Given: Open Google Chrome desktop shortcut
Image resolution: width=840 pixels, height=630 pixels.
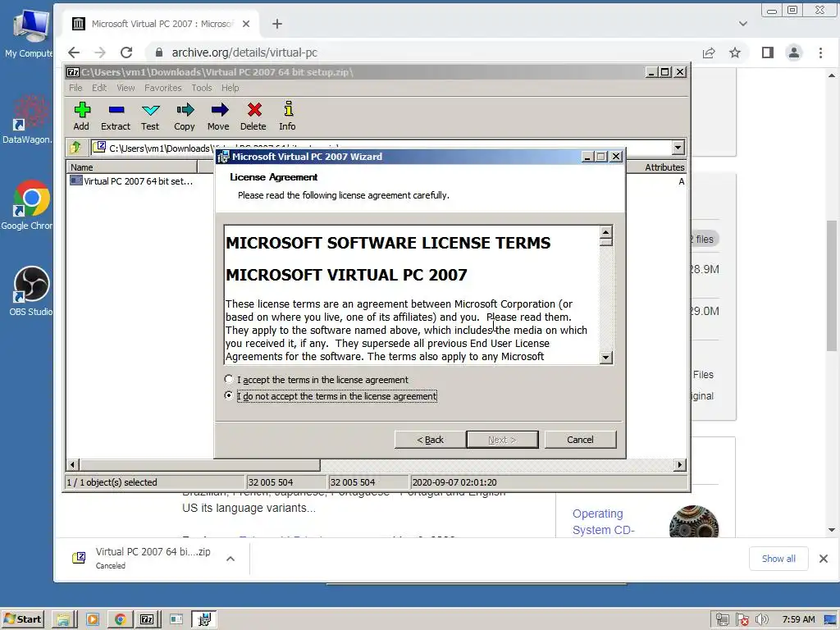Looking at the screenshot, I should click(x=30, y=205).
